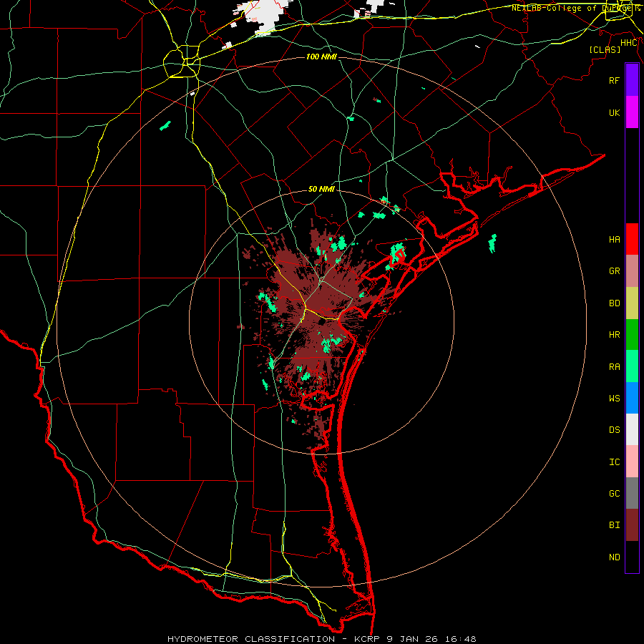Click the radar site center black dot
Viewport: 644px width, 644px height.
321,321
